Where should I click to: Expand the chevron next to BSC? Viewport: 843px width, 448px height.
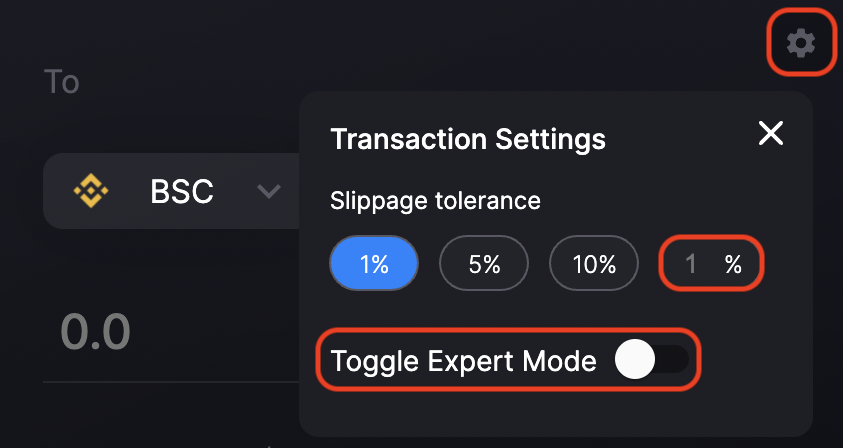[x=269, y=191]
